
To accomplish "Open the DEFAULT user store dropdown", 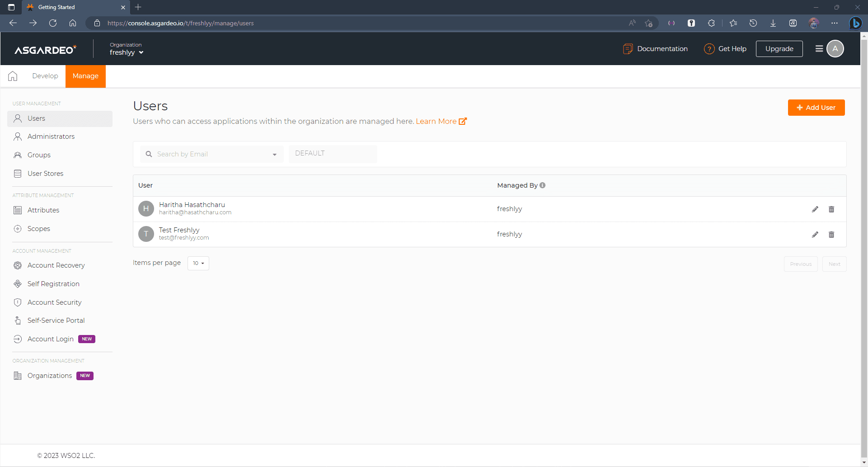I will (x=333, y=154).
